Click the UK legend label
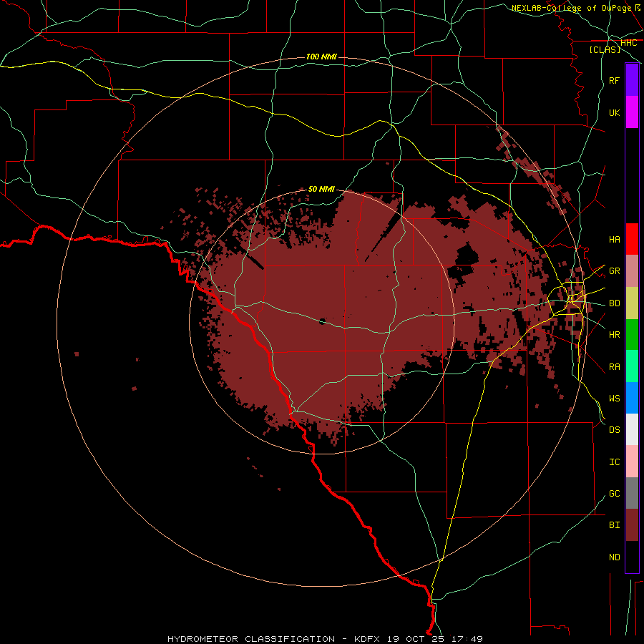The height and width of the screenshot is (644, 644). tap(614, 113)
